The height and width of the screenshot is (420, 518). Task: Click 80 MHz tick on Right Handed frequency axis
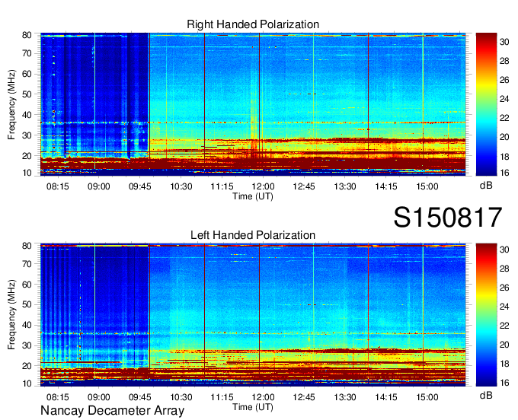(x=27, y=35)
